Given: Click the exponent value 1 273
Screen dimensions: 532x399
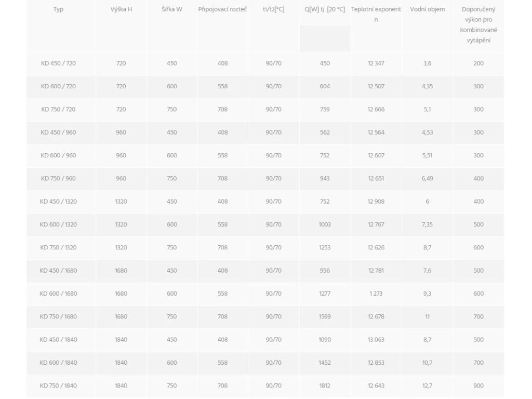Looking at the screenshot, I should tap(376, 294).
